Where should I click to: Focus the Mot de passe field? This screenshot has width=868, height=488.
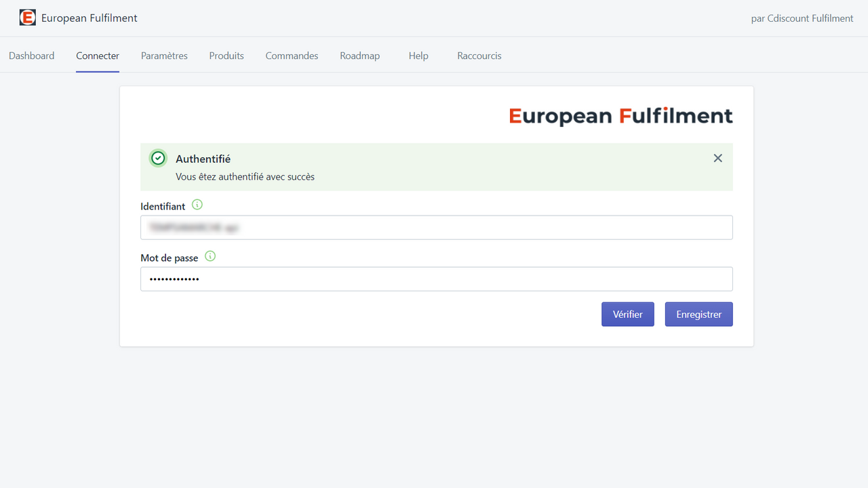pyautogui.click(x=437, y=279)
